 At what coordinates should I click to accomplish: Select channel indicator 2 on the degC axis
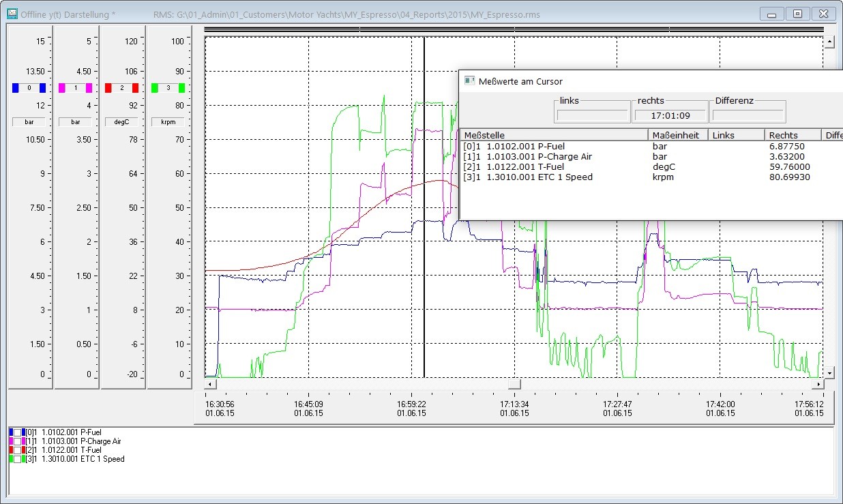(x=121, y=87)
